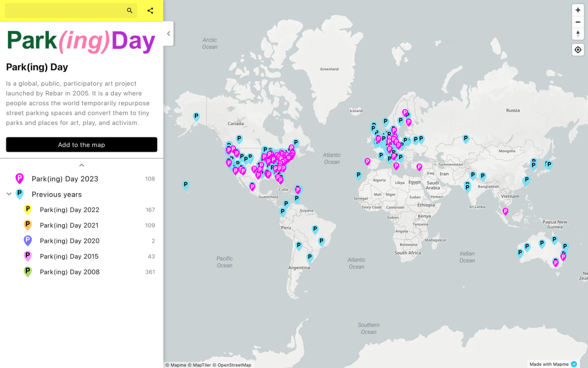Click the Made with Mapme badge
The height and width of the screenshot is (368, 588).
click(553, 364)
